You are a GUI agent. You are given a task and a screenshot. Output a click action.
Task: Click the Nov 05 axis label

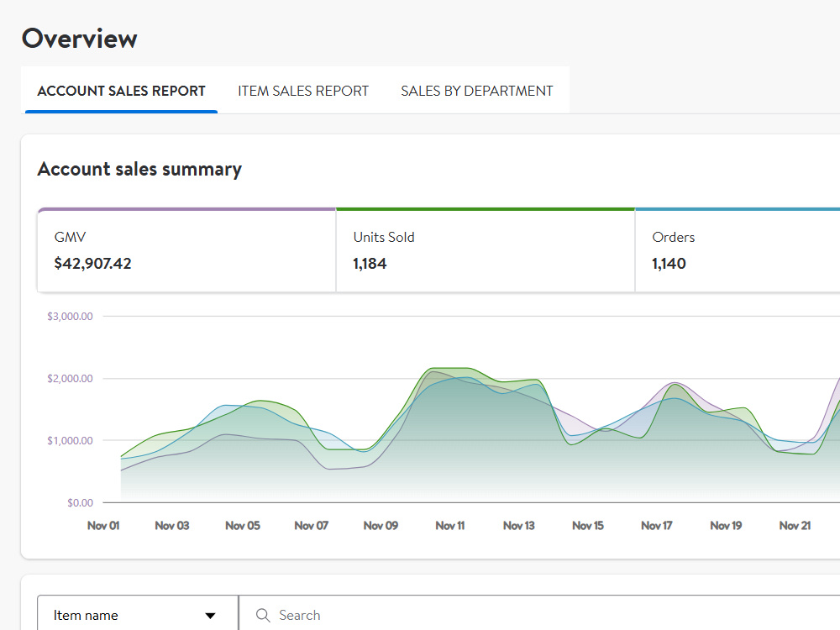pos(243,526)
